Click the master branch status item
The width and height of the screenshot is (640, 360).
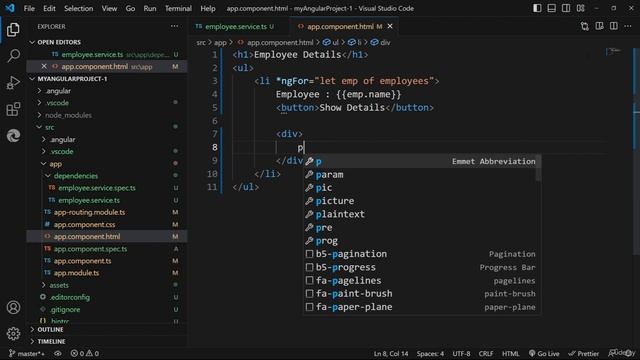pos(27,353)
